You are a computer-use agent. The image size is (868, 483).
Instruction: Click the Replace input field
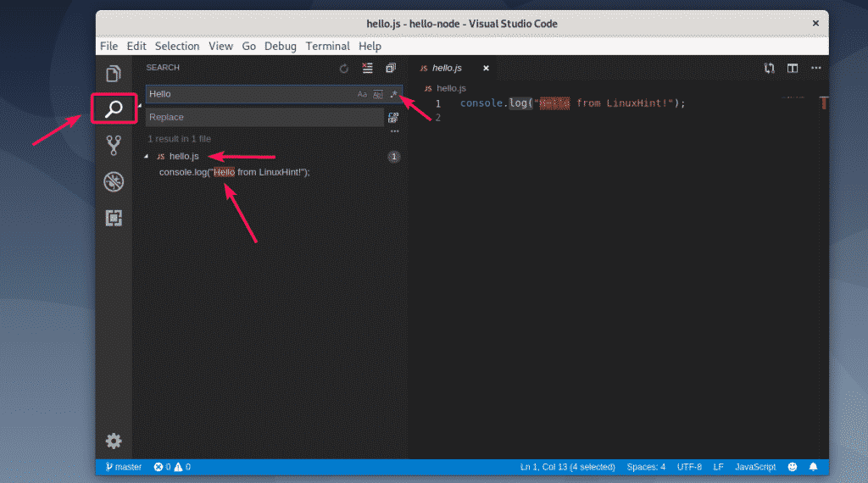tap(263, 117)
